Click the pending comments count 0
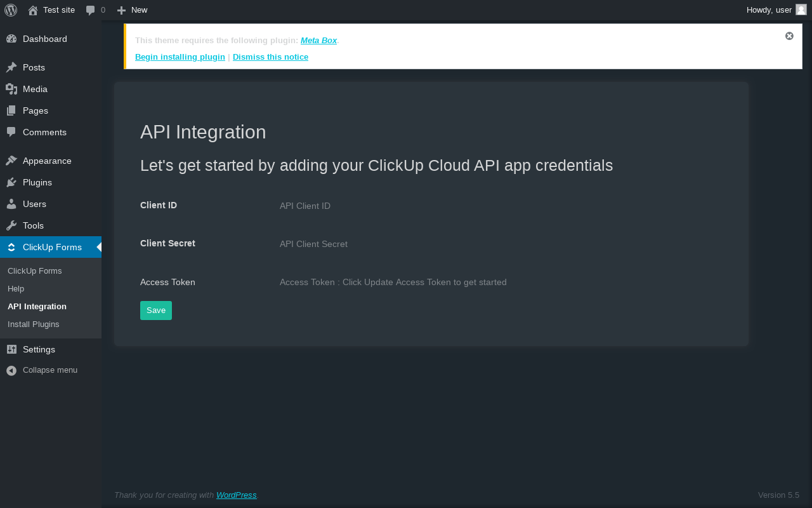 103,10
